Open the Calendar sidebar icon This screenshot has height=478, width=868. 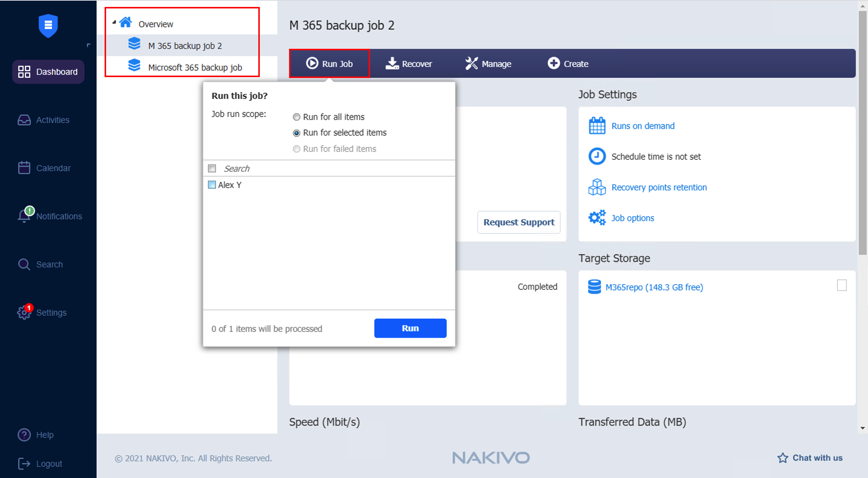coord(24,168)
